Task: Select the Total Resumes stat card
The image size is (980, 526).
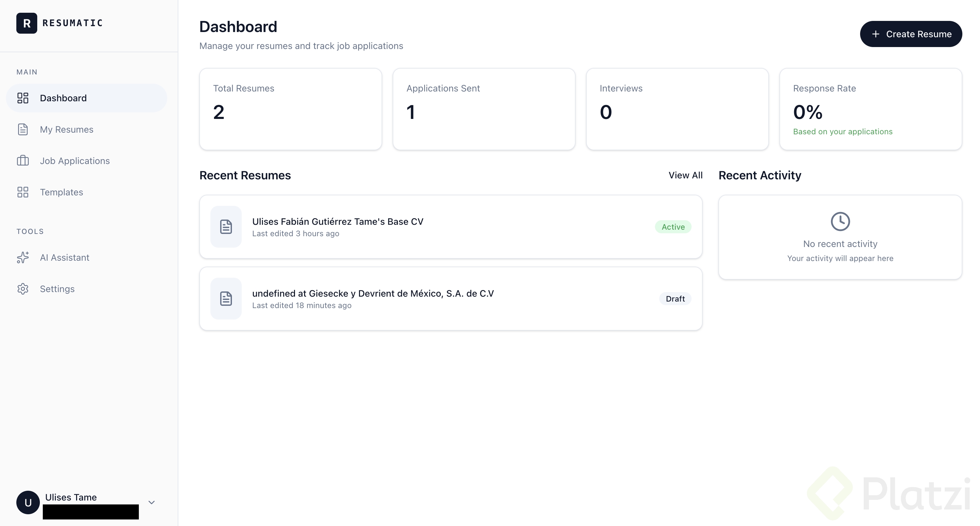Action: (290, 109)
